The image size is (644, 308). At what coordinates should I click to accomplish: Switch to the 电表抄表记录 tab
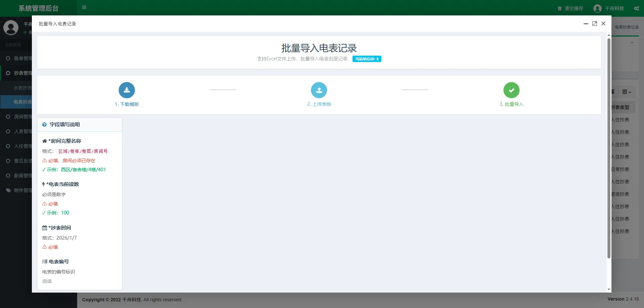(x=626, y=27)
